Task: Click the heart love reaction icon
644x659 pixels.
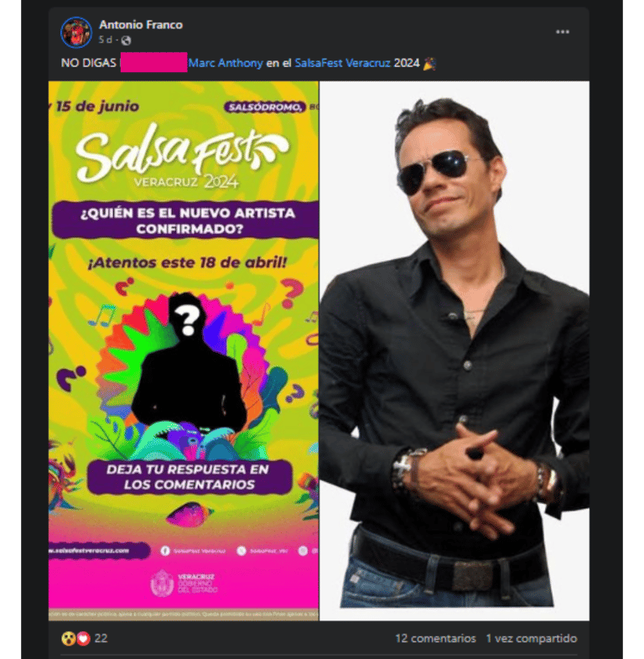Action: 84,639
